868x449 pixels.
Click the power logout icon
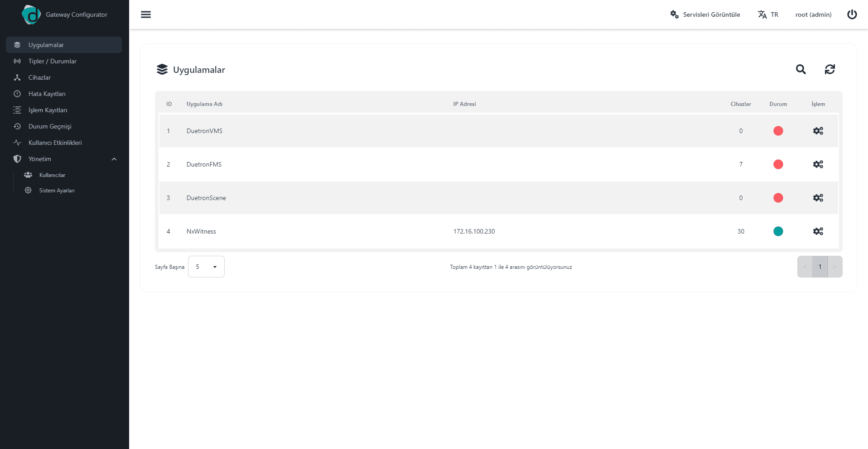click(852, 14)
